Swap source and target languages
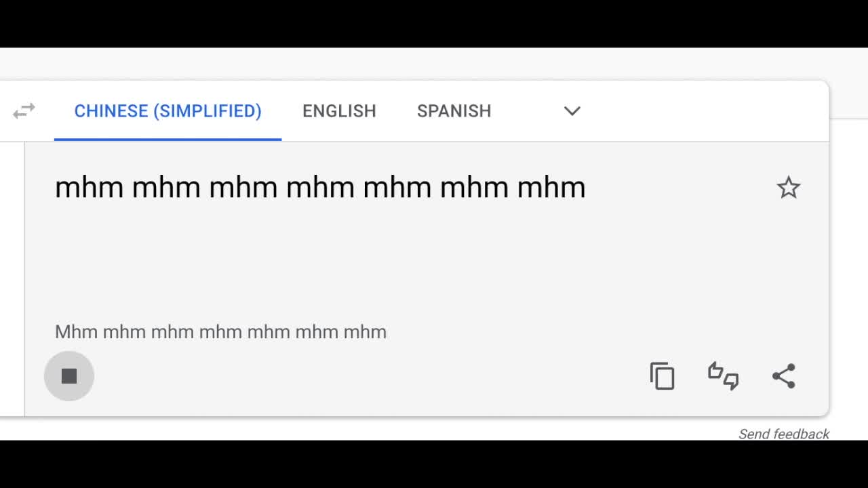Screen dimensions: 868x488 pos(24,110)
